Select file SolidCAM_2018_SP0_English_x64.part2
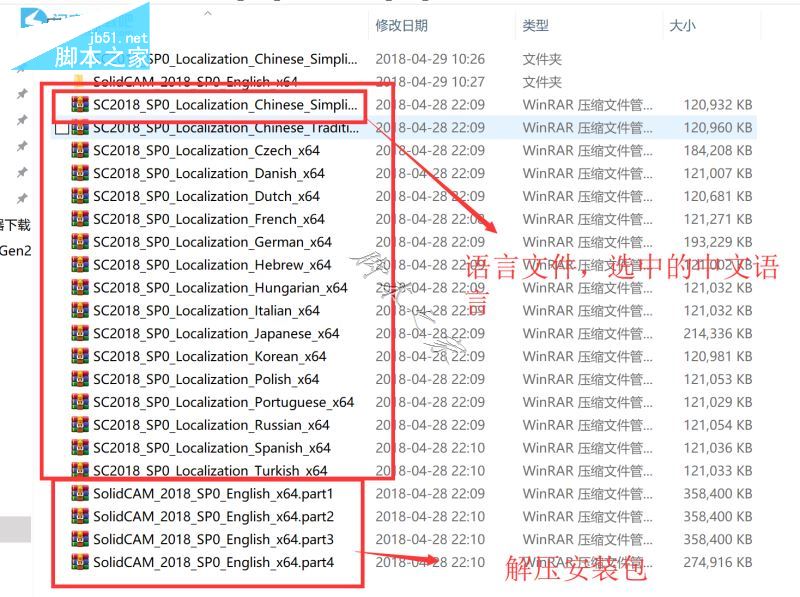 (x=213, y=516)
